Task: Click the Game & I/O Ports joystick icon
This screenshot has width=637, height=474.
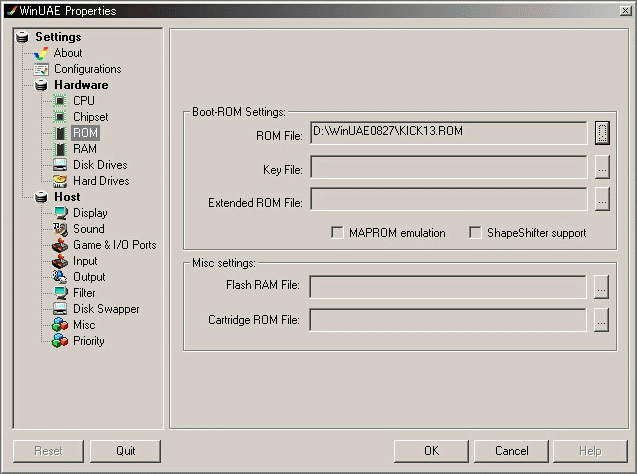Action: coord(59,245)
